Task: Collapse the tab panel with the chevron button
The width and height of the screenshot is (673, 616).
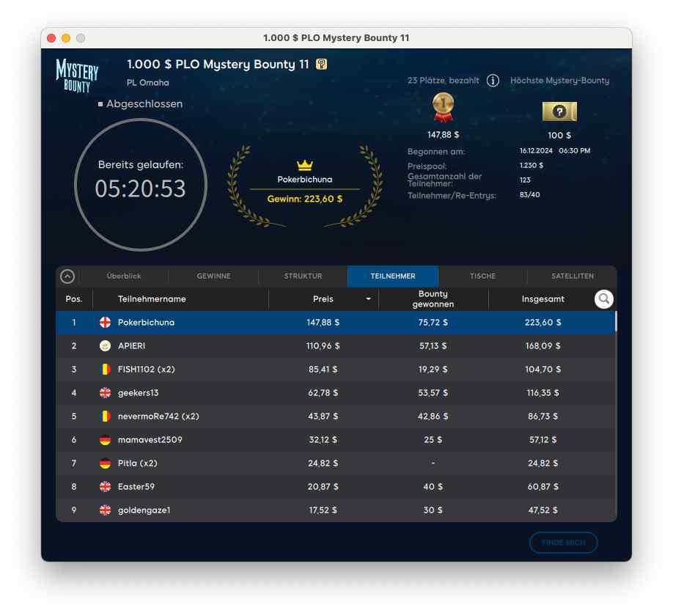Action: tap(67, 276)
